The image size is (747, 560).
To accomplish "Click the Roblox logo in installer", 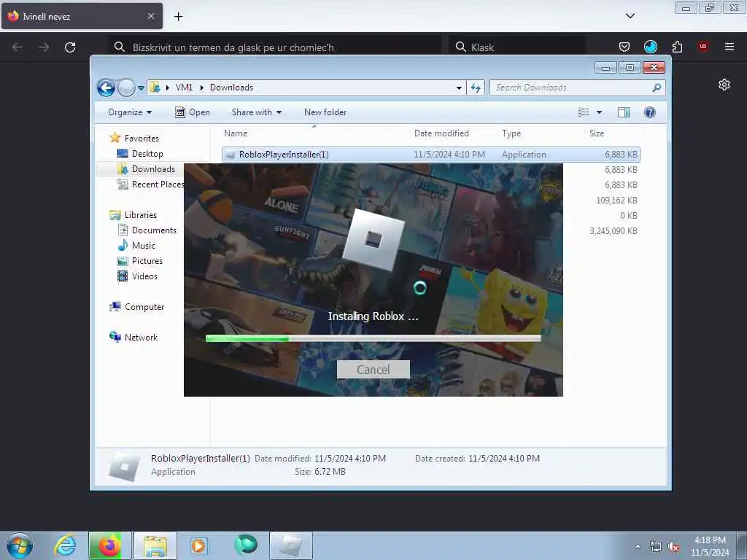I will (373, 239).
